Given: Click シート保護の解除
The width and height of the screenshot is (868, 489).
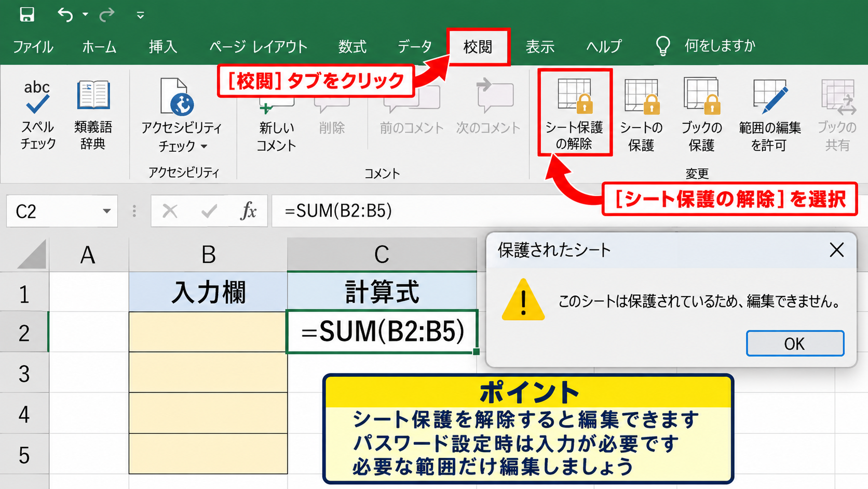Looking at the screenshot, I should coord(575,113).
